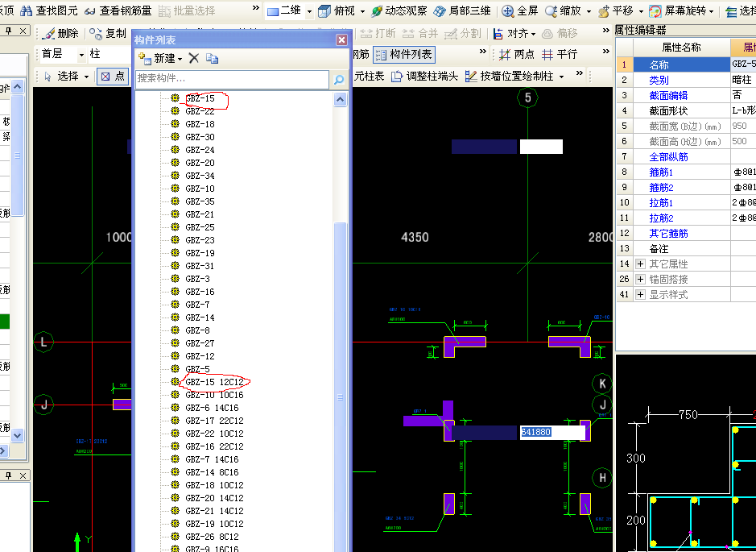Select GBZ-27 in the component list

pyautogui.click(x=200, y=343)
